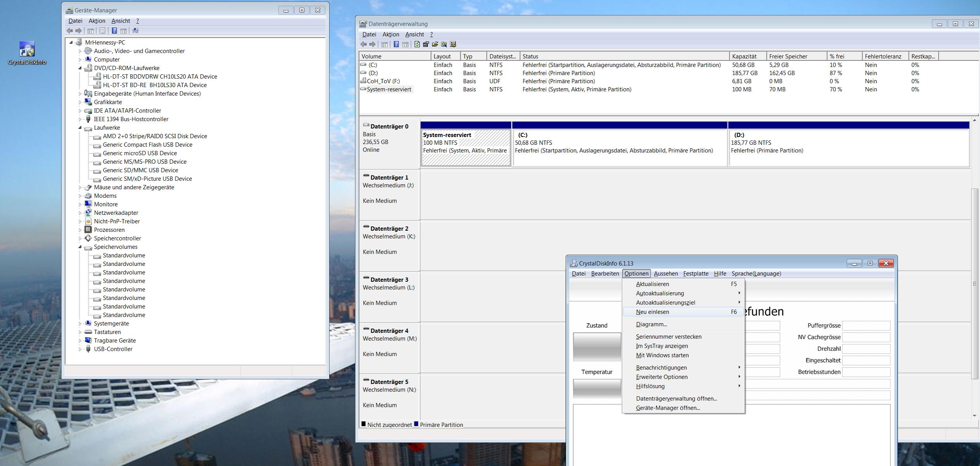Click the refresh icon in Datenträgerverwaltung toolbar
Viewport: 980px width, 466px height.
tap(417, 45)
